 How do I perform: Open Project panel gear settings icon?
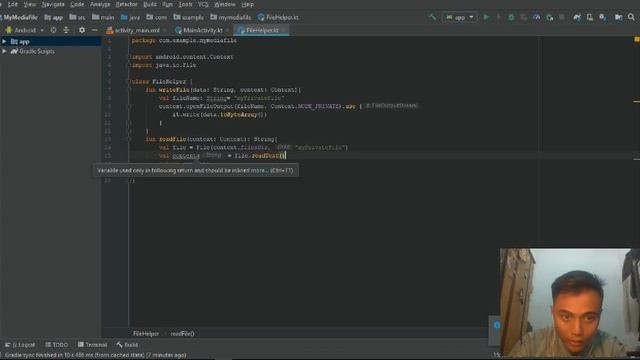[82, 30]
